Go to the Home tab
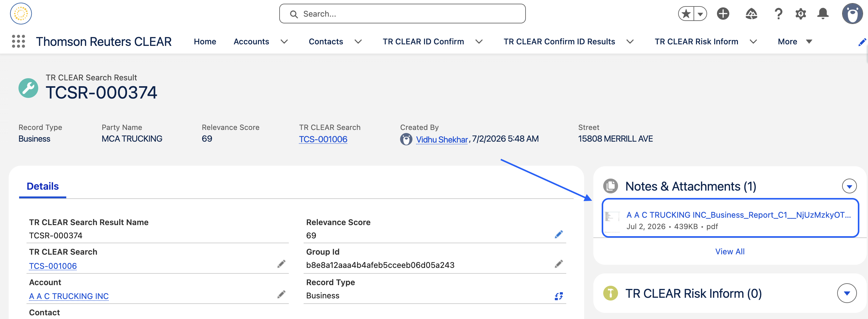Viewport: 868px width, 319px height. point(205,42)
